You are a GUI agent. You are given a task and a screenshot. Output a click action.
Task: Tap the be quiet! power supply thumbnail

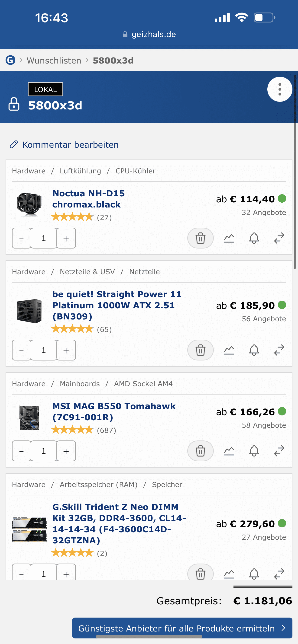[29, 311]
